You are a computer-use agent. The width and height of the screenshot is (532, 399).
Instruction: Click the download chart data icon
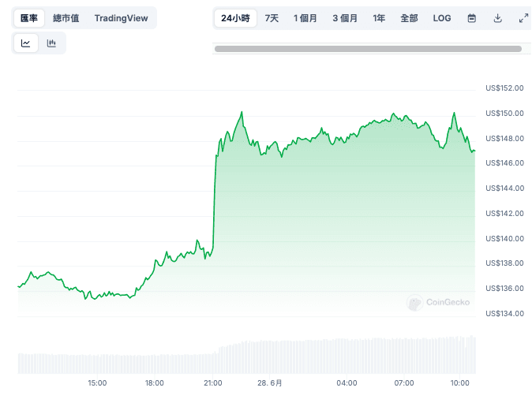click(497, 18)
